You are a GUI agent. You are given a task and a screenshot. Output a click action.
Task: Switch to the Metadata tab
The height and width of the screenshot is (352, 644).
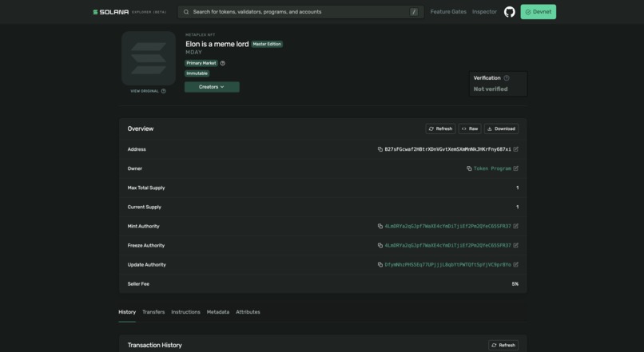(217, 312)
